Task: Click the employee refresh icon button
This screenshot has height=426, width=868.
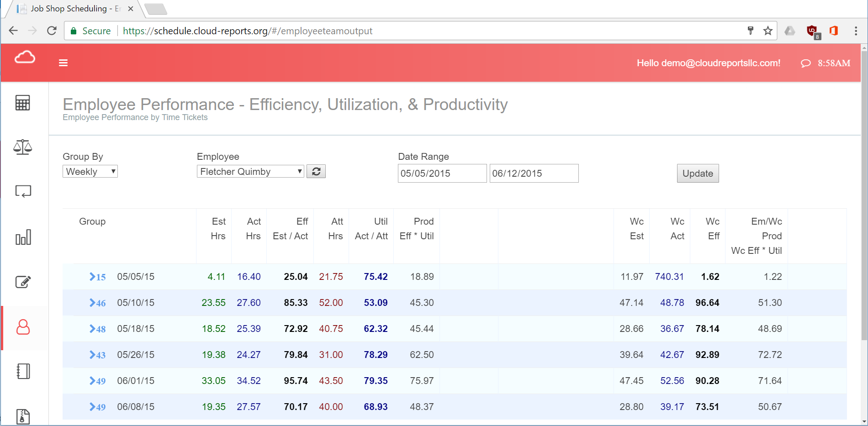Action: click(316, 172)
